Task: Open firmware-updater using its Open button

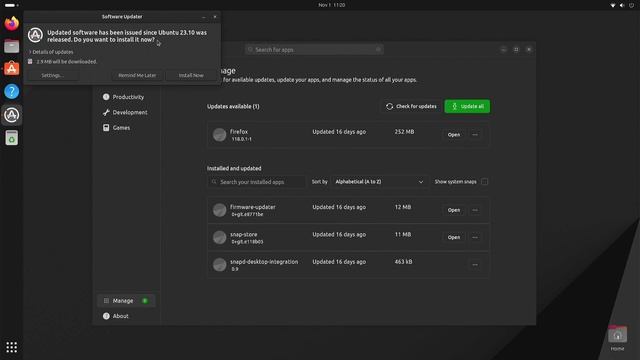Action: pos(453,210)
